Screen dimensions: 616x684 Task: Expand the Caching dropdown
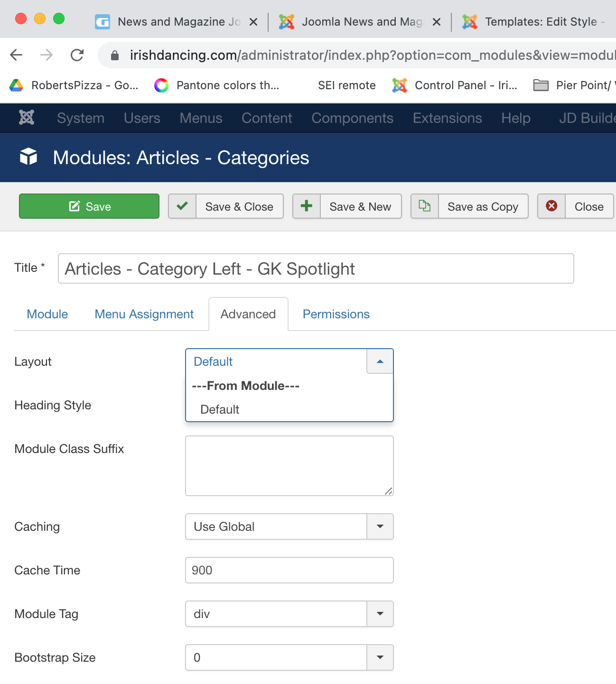tap(380, 527)
